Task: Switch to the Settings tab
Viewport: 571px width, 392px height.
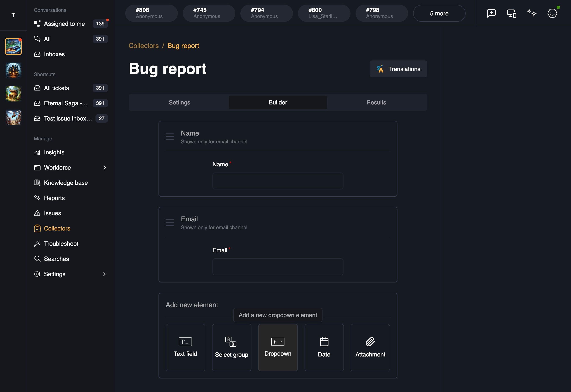Action: (179, 102)
